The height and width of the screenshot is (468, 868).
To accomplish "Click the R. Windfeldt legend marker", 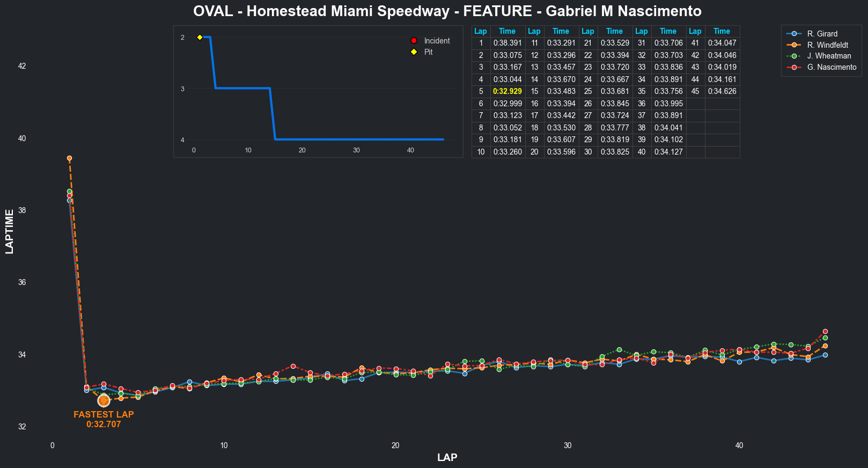I will click(794, 45).
